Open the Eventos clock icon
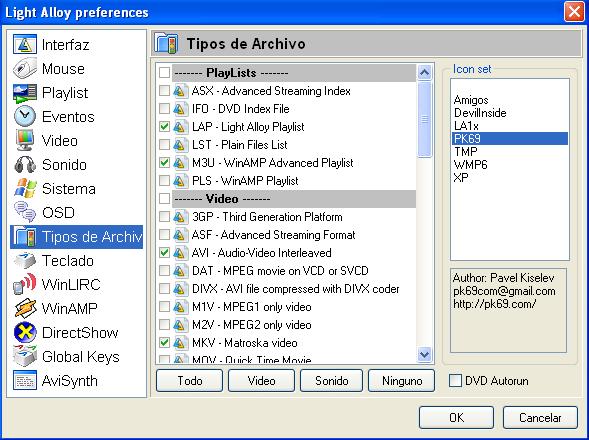Image resolution: width=589 pixels, height=440 pixels. tap(25, 116)
